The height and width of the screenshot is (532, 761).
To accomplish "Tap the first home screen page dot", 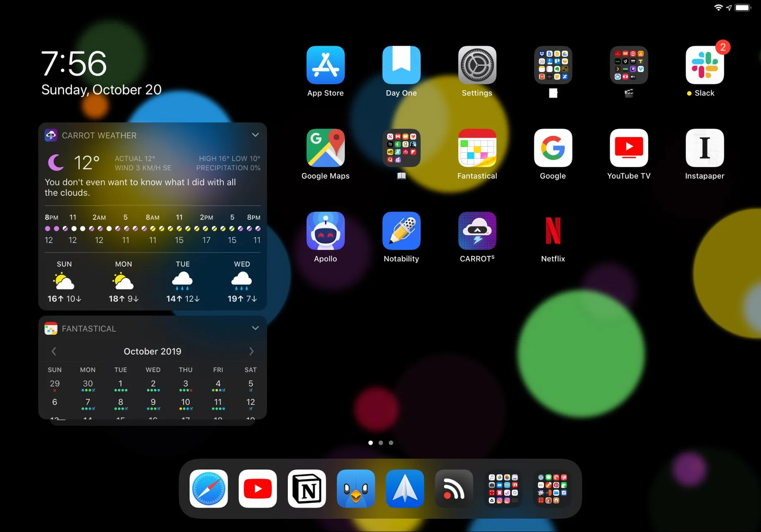I will pyautogui.click(x=371, y=443).
